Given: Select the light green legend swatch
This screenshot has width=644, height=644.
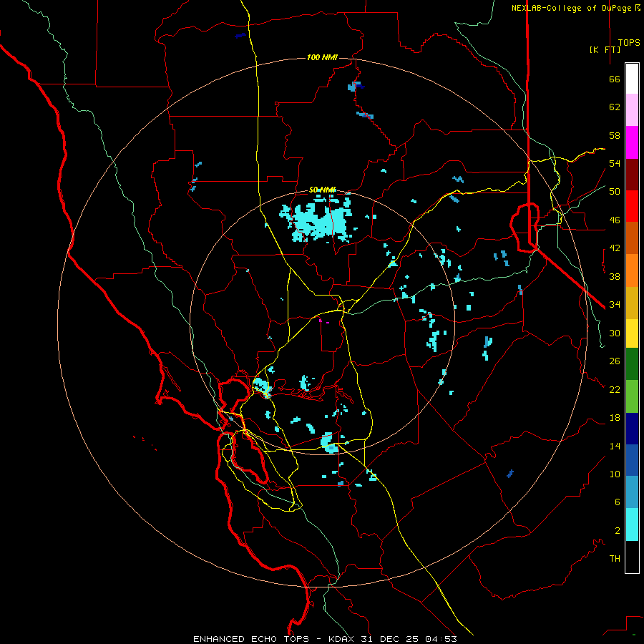Looking at the screenshot, I should point(632,396).
